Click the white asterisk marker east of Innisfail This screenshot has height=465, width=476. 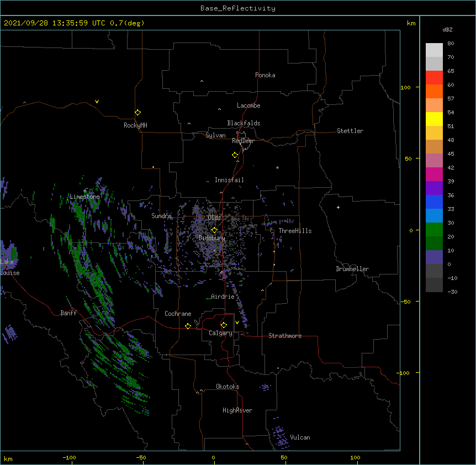[x=277, y=167]
